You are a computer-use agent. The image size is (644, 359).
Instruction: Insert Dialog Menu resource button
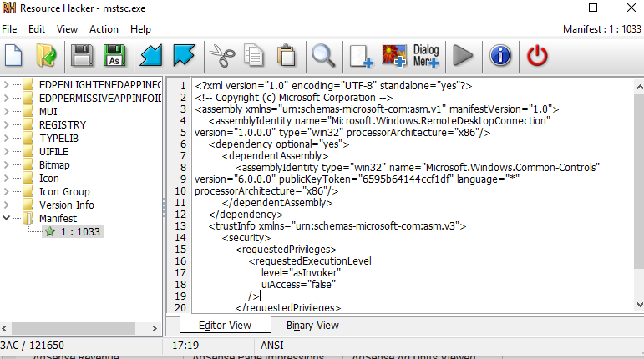[426, 55]
